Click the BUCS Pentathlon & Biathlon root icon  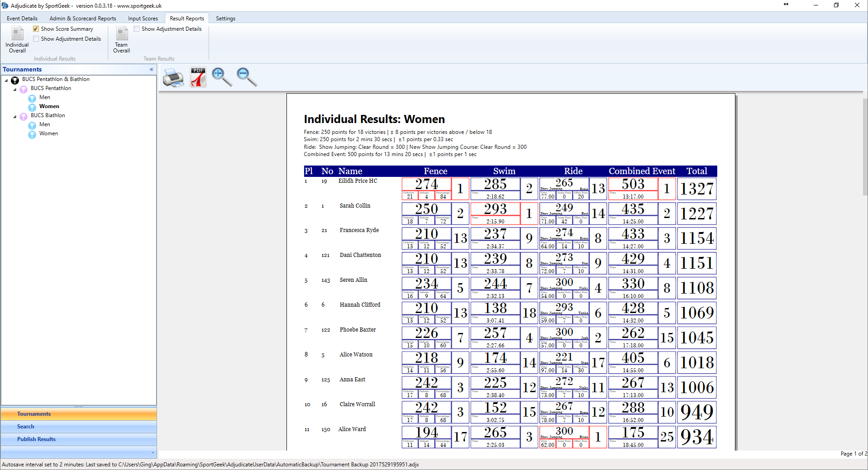coord(15,80)
